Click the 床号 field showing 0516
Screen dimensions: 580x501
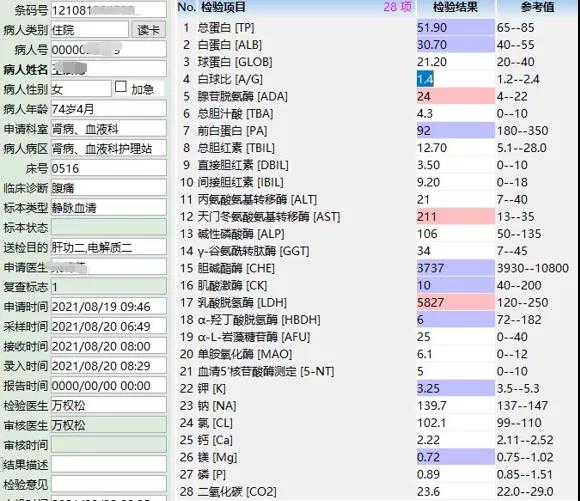tap(108, 168)
